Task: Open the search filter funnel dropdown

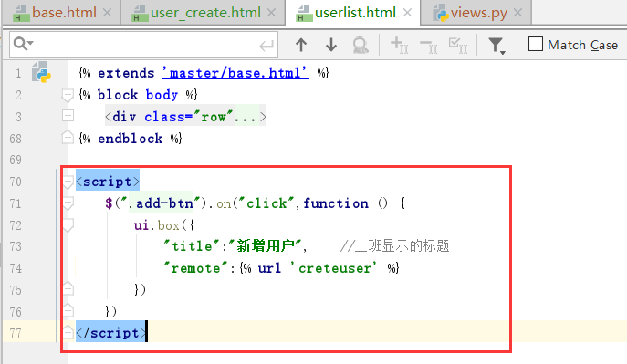Action: click(x=496, y=46)
